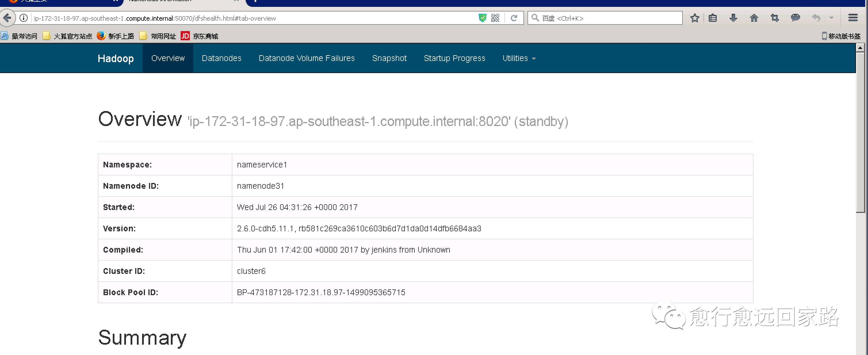
Task: Switch to the Datanodes tab
Action: pyautogui.click(x=222, y=58)
